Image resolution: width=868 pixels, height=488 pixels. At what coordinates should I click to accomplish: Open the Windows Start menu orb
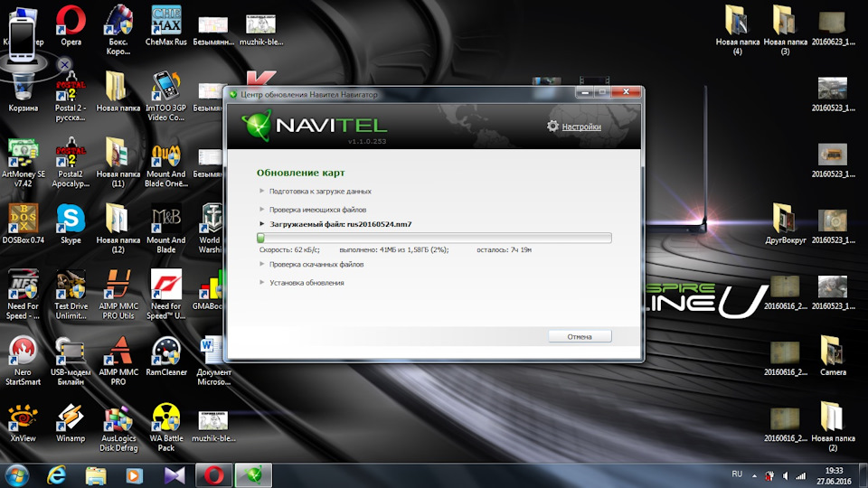click(16, 475)
